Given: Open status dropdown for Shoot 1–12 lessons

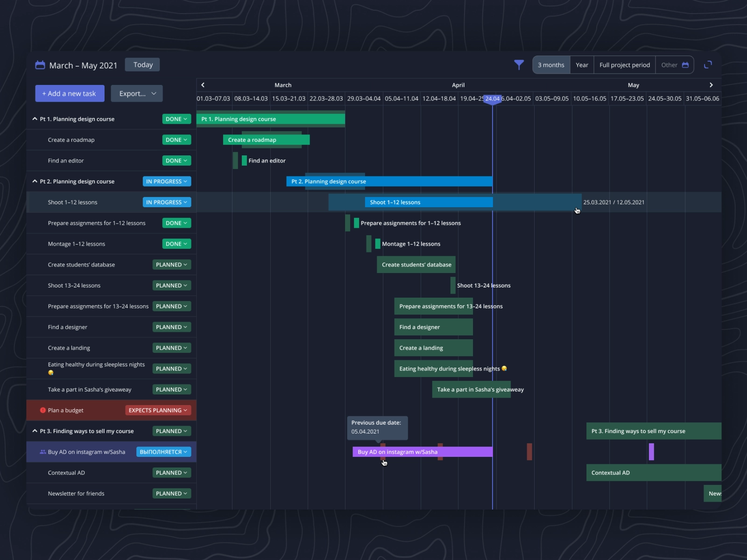Looking at the screenshot, I should tap(167, 202).
